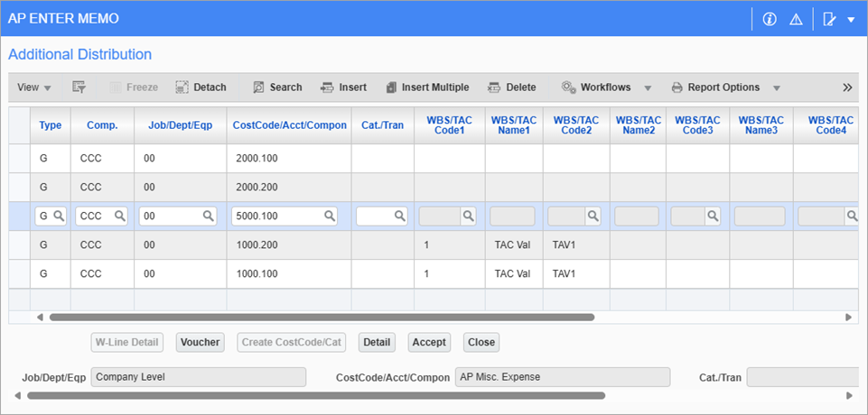Viewport: 868px width, 415px height.
Task: Click the Accept button
Action: 429,342
